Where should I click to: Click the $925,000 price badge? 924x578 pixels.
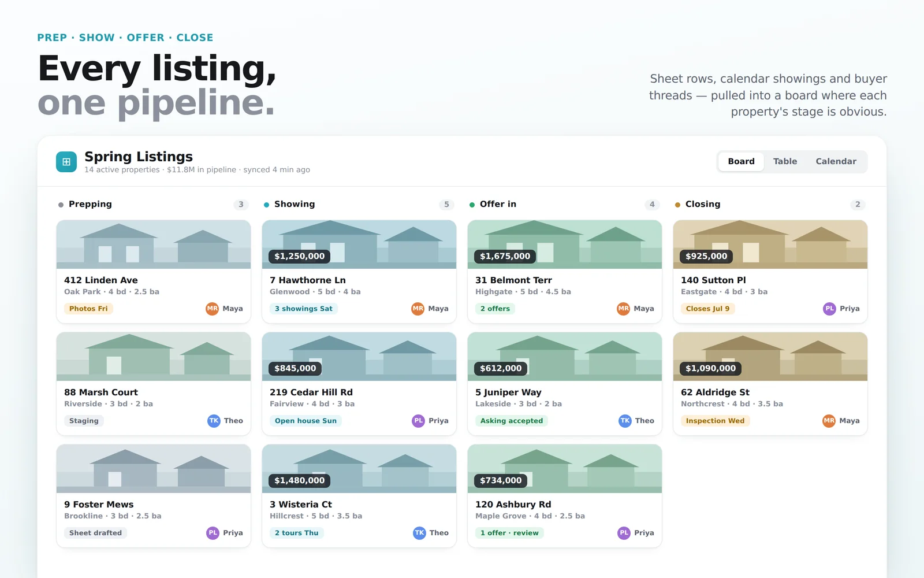[x=706, y=256]
